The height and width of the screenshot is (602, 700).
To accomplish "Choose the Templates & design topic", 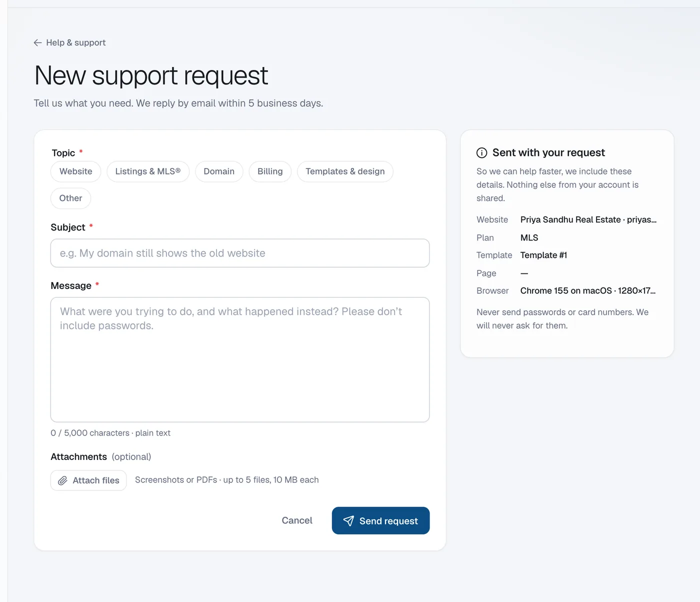I will point(345,171).
